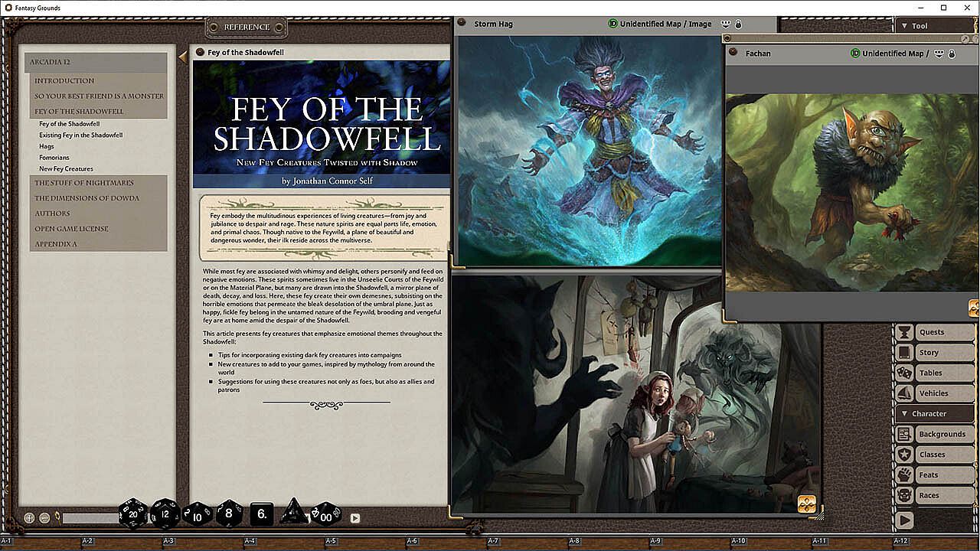Open the Feats fist icon
The height and width of the screenshot is (551, 980).
(x=904, y=475)
